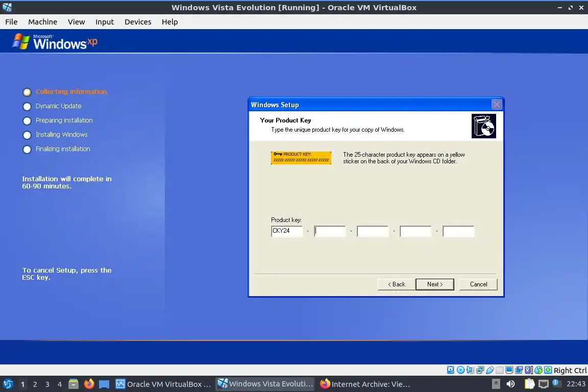Click the eject removable media tray icon

pyautogui.click(x=496, y=384)
